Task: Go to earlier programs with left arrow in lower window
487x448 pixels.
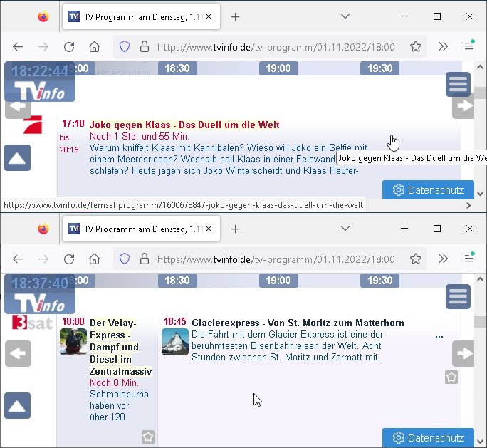Action: [x=18, y=353]
